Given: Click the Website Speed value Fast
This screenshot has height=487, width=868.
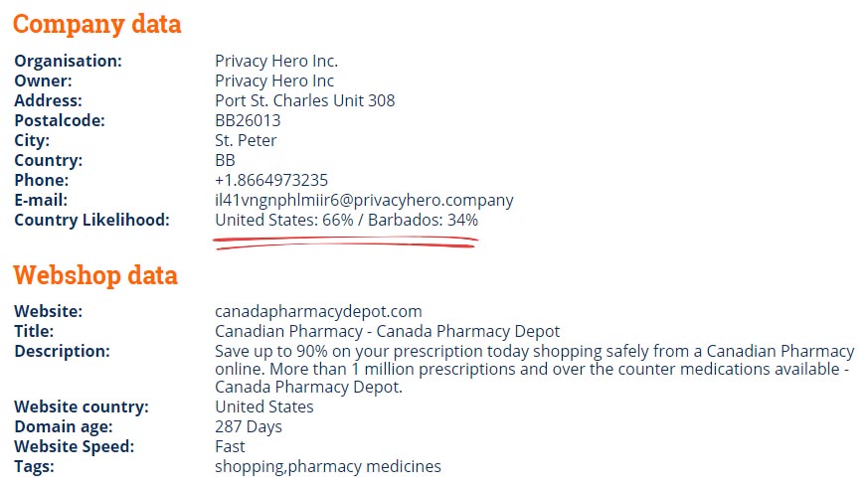Looking at the screenshot, I should pyautogui.click(x=230, y=446).
